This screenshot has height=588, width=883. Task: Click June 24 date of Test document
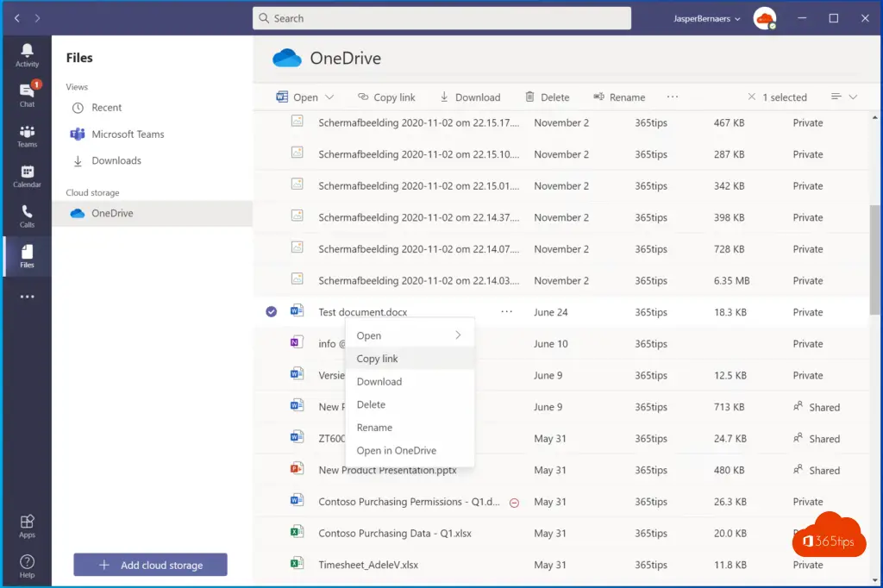[x=551, y=312]
